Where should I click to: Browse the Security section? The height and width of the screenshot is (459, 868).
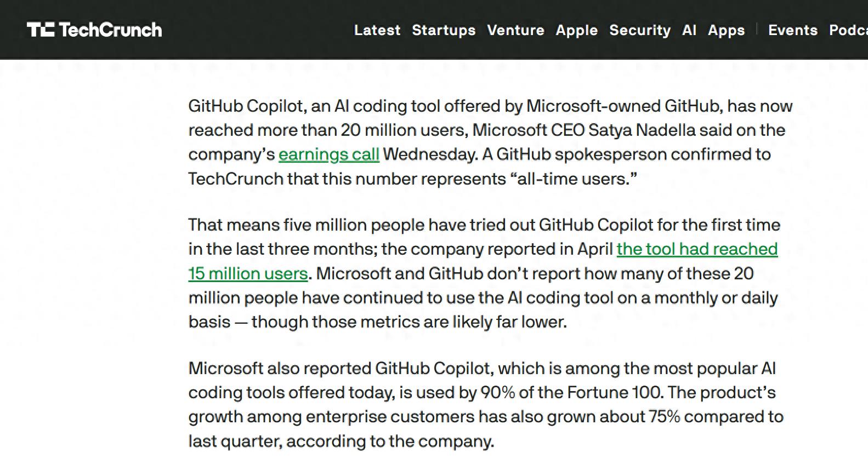click(x=639, y=31)
